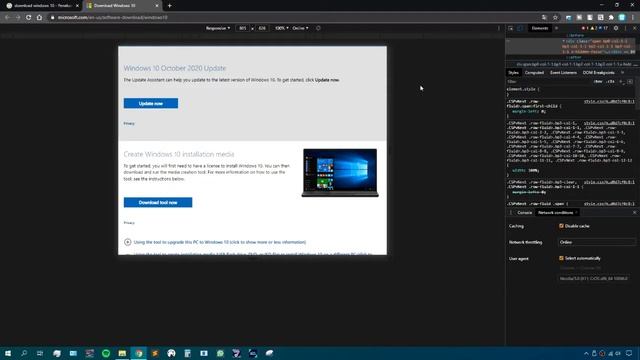Open Windows search magnifier on taskbar
Screen dimensions: 640x360
pos(24,353)
